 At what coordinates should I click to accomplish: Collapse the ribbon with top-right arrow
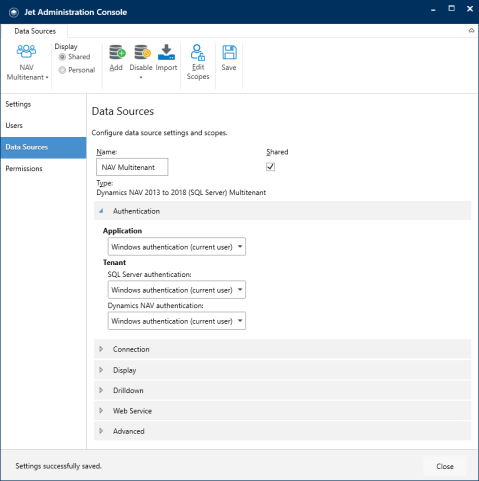pyautogui.click(x=471, y=31)
